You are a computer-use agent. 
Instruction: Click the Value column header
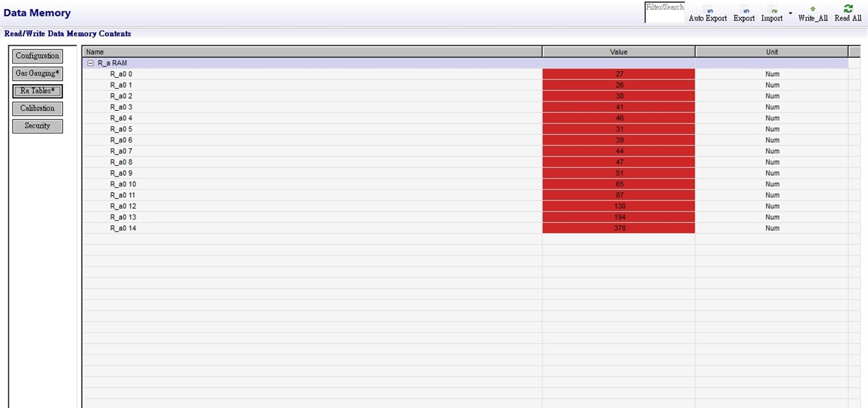619,52
